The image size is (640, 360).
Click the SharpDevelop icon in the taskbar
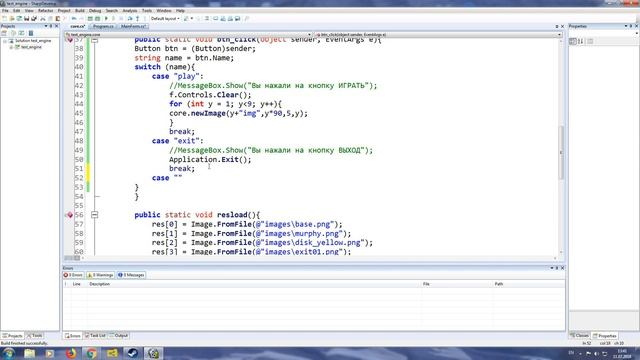pos(153,353)
